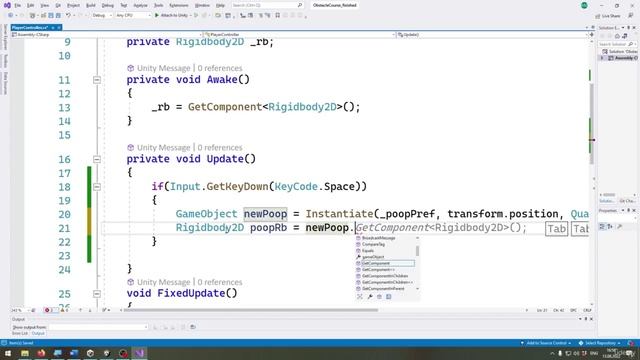
Task: Click Add to Source Control
Action: (546, 343)
